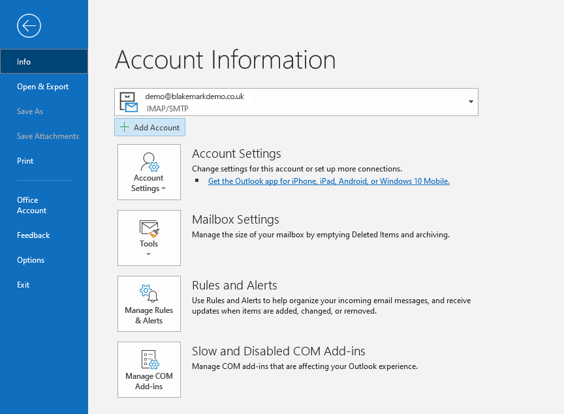
Task: Open the Info backstage tab
Action: pos(44,62)
